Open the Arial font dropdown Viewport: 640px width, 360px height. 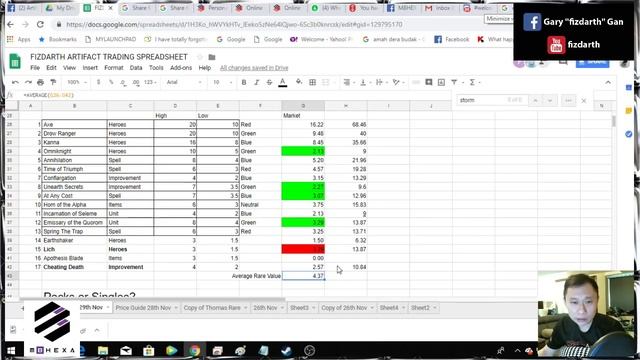pos(184,82)
